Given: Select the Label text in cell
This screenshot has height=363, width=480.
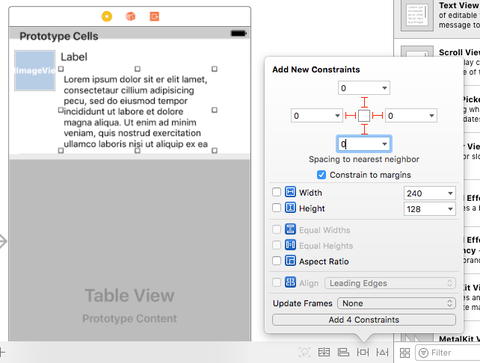Looking at the screenshot, I should tap(74, 57).
